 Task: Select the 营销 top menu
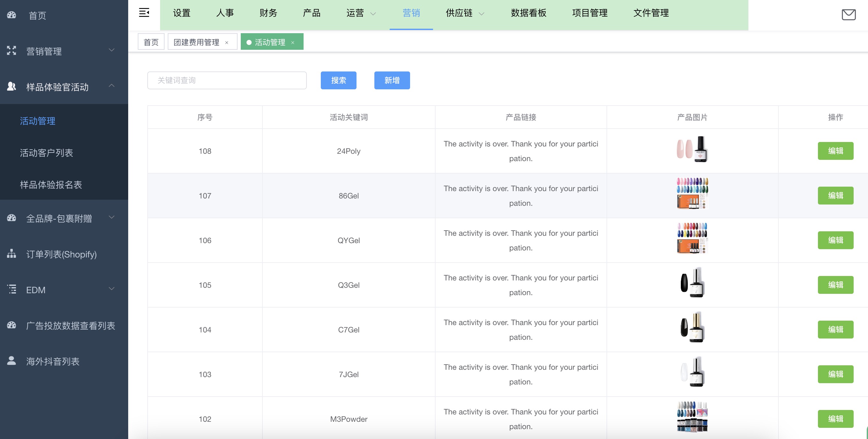point(411,13)
